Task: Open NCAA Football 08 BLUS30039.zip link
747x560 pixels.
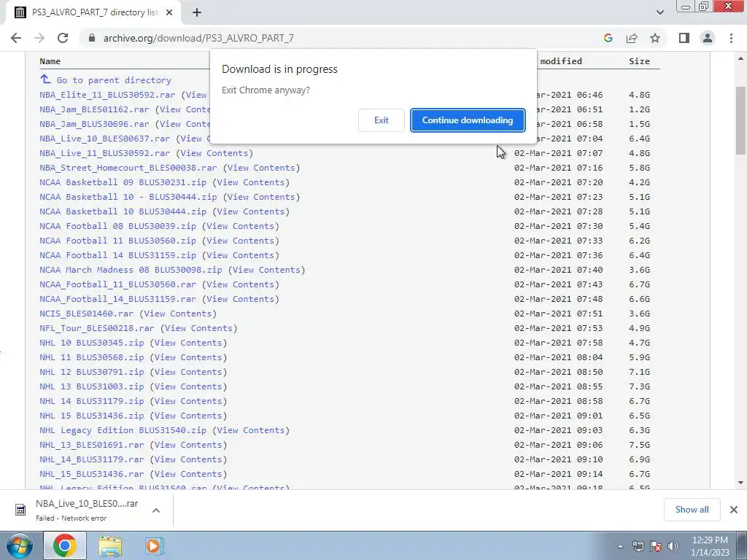Action: (x=117, y=226)
